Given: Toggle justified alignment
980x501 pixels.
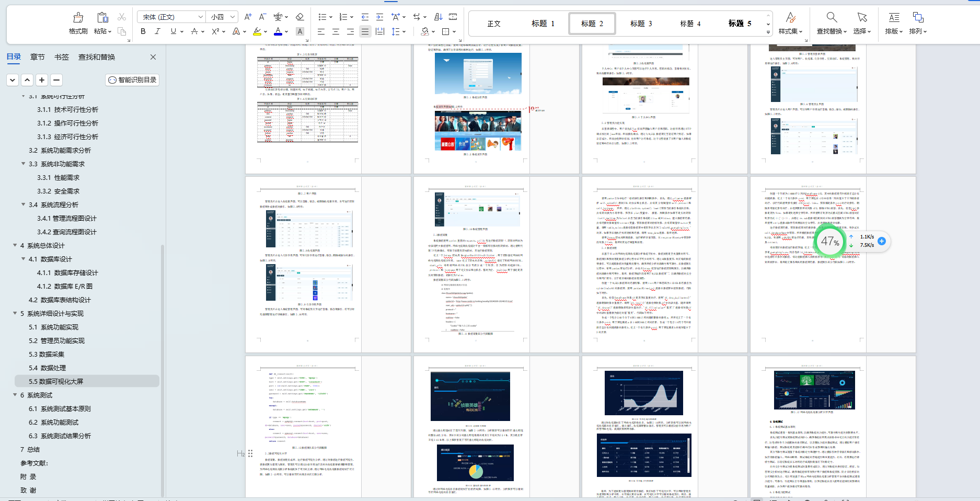Looking at the screenshot, I should (x=365, y=31).
